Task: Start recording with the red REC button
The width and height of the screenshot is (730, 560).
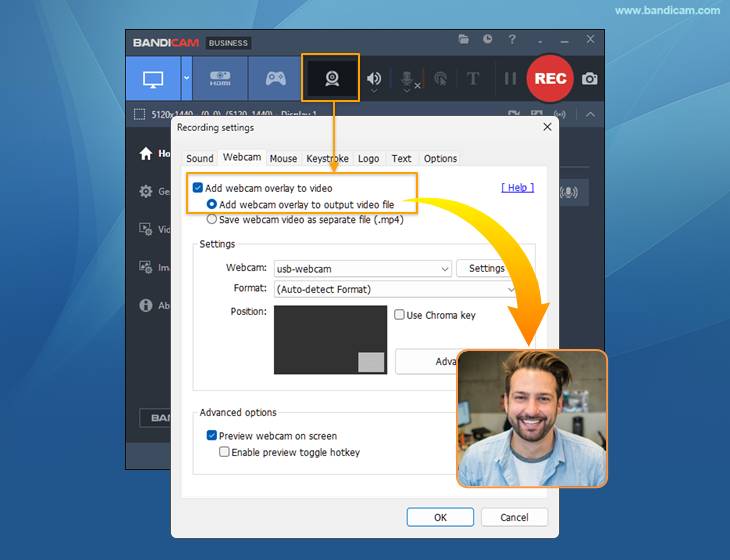Action: 550,78
